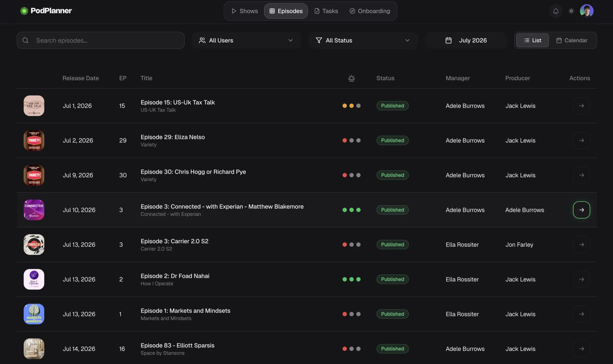This screenshot has width=613, height=364.
Task: Click the Published badge for Episode 29
Action: [x=392, y=140]
